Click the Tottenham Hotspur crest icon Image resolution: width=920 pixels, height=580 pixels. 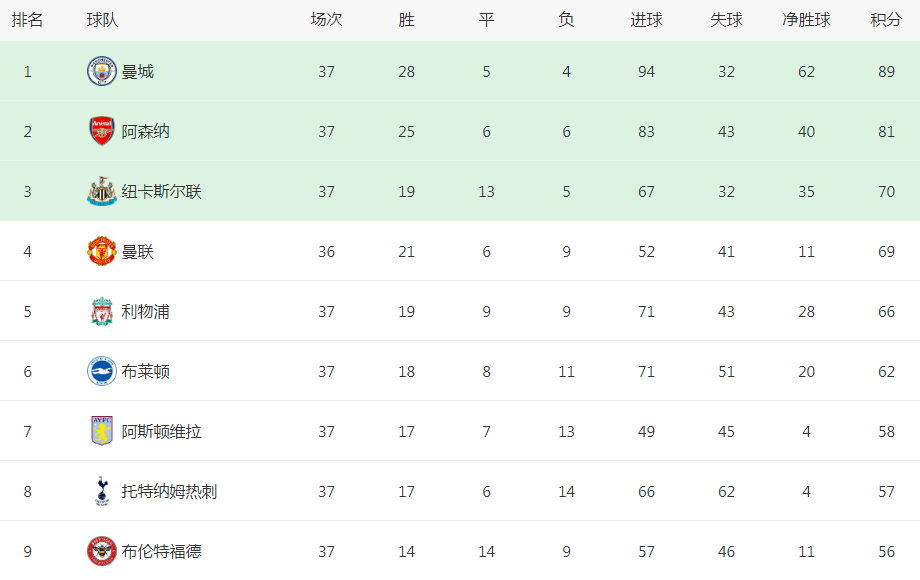click(x=102, y=491)
